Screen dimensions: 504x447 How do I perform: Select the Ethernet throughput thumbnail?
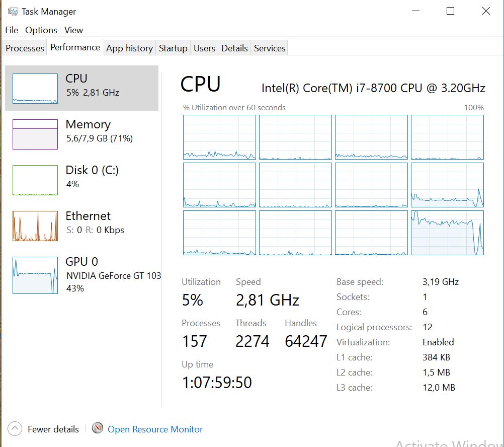tap(35, 226)
